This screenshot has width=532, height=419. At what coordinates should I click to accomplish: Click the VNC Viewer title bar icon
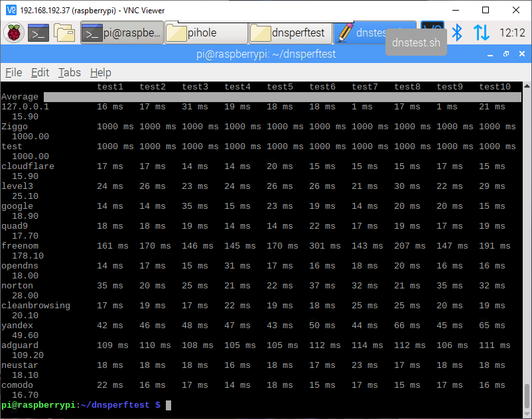click(11, 10)
